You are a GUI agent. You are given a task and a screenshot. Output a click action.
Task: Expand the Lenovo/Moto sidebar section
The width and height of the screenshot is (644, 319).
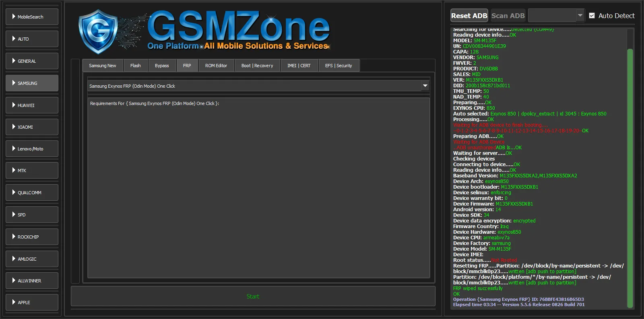32,149
